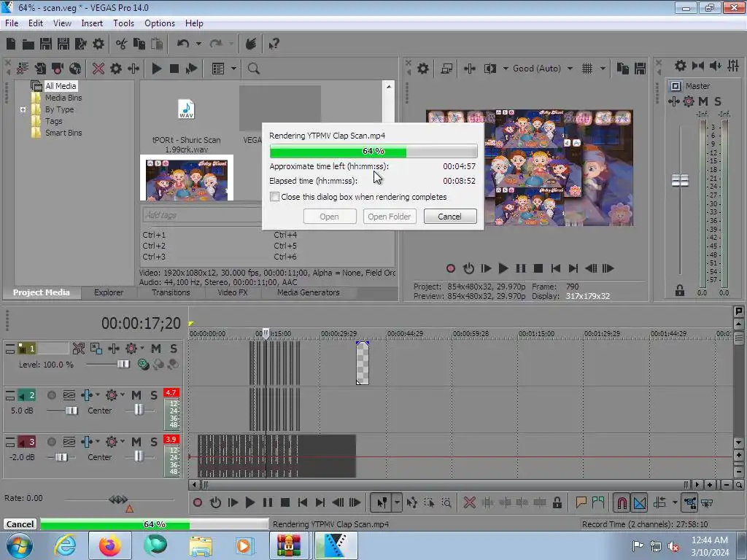Click Cancel button in the status bar

tap(20, 524)
